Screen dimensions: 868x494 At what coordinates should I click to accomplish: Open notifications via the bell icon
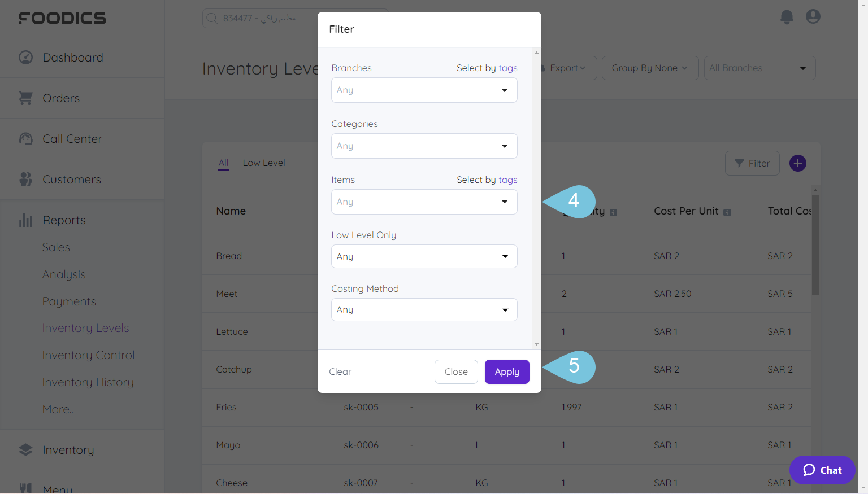[x=787, y=17]
